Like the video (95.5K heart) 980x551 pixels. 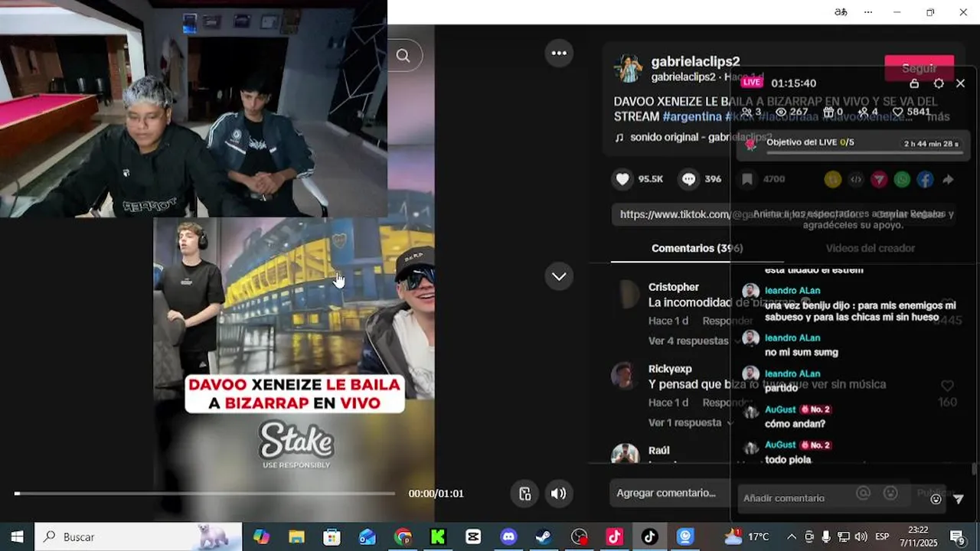coord(622,179)
